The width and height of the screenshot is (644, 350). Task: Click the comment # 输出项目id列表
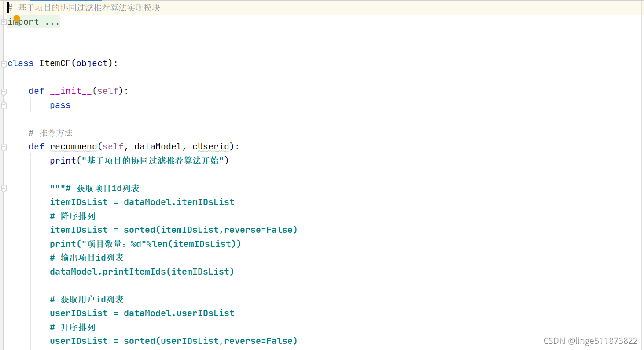[87, 257]
